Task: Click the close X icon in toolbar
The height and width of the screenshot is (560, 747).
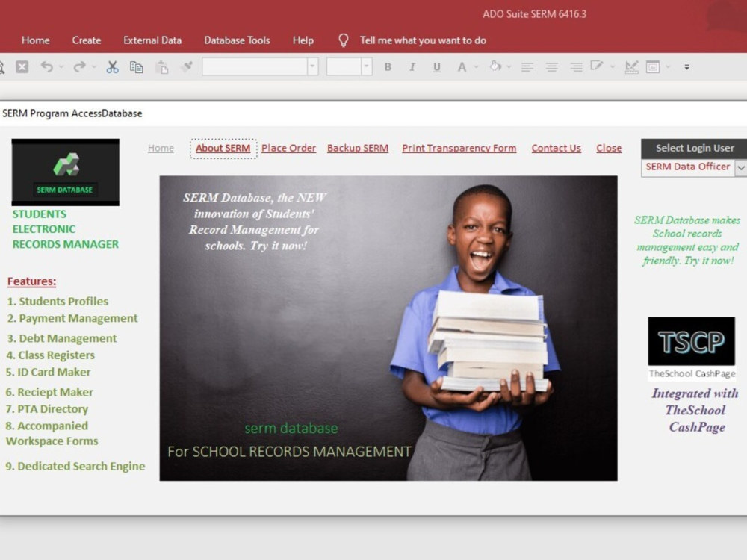Action: [22, 66]
